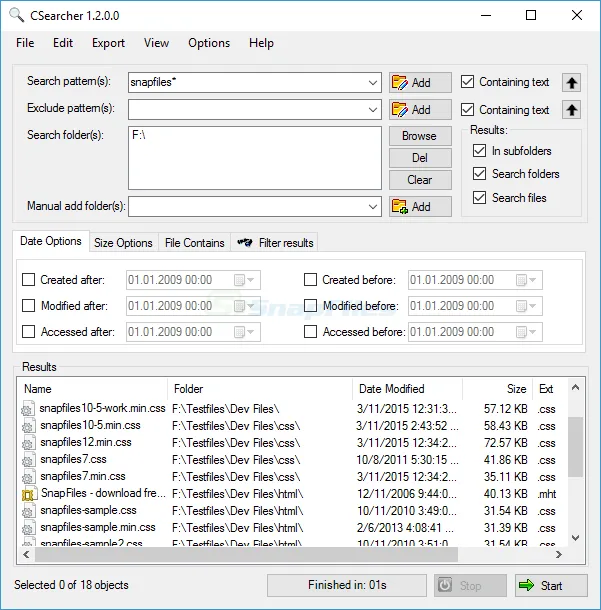This screenshot has height=610, width=601.
Task: Open Modified after date picker dropdown
Action: pyautogui.click(x=251, y=306)
